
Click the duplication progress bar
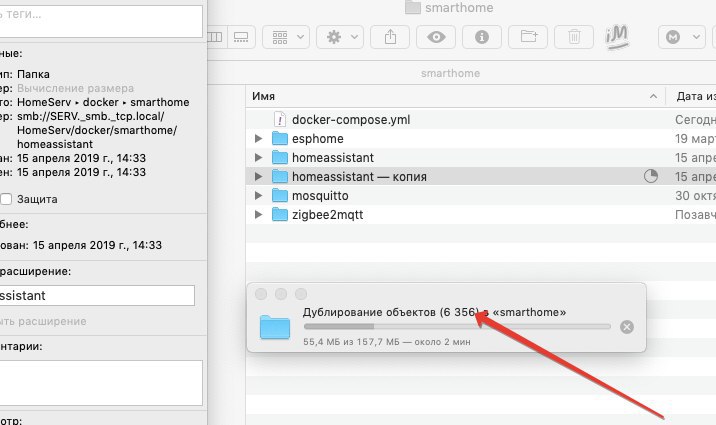coord(457,326)
